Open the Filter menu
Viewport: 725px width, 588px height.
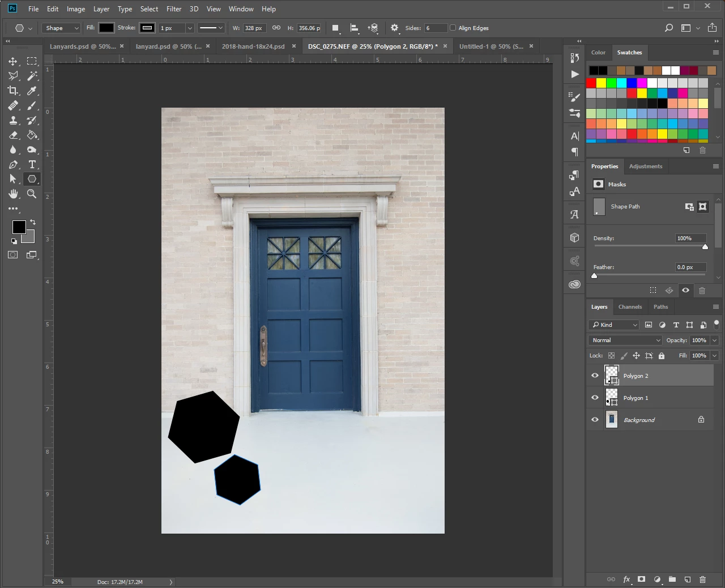(174, 8)
